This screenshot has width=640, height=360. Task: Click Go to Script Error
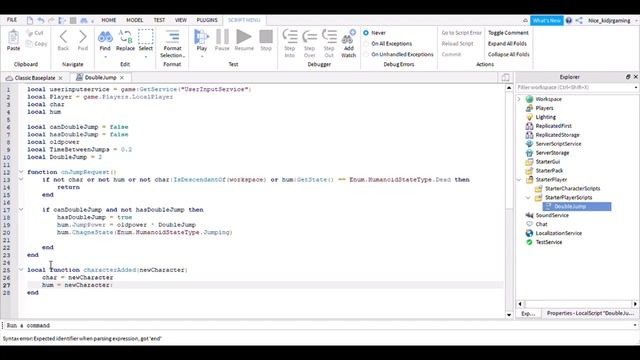click(462, 33)
